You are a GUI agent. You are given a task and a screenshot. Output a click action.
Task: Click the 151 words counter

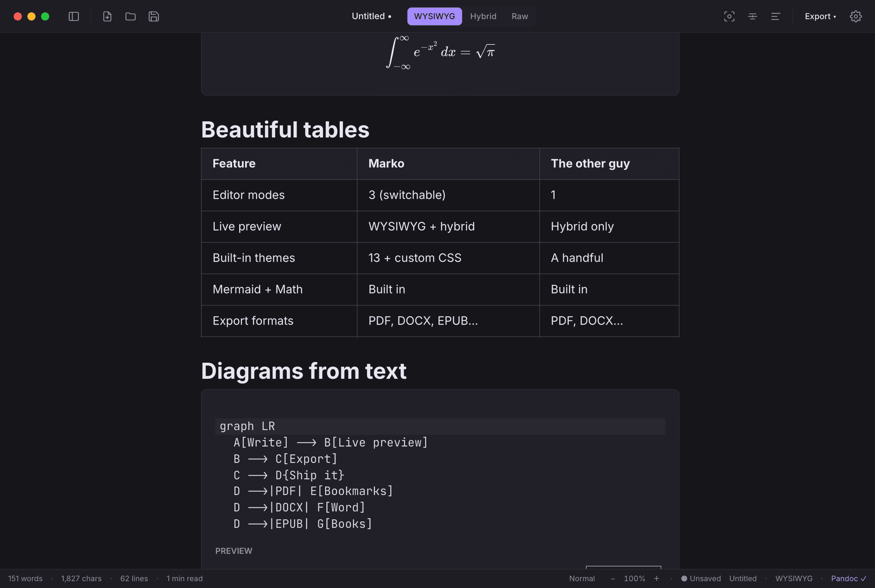(26, 578)
